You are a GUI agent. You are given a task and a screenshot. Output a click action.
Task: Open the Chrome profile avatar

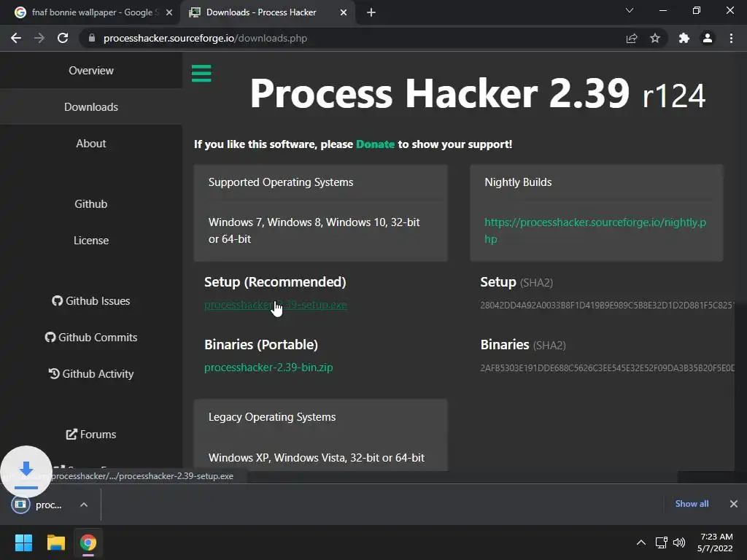(x=708, y=38)
